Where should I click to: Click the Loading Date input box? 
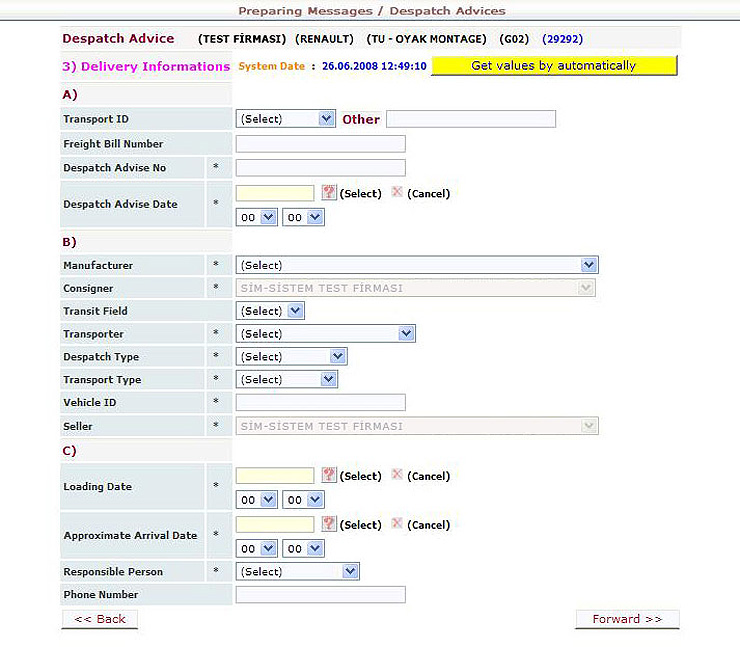[275, 476]
